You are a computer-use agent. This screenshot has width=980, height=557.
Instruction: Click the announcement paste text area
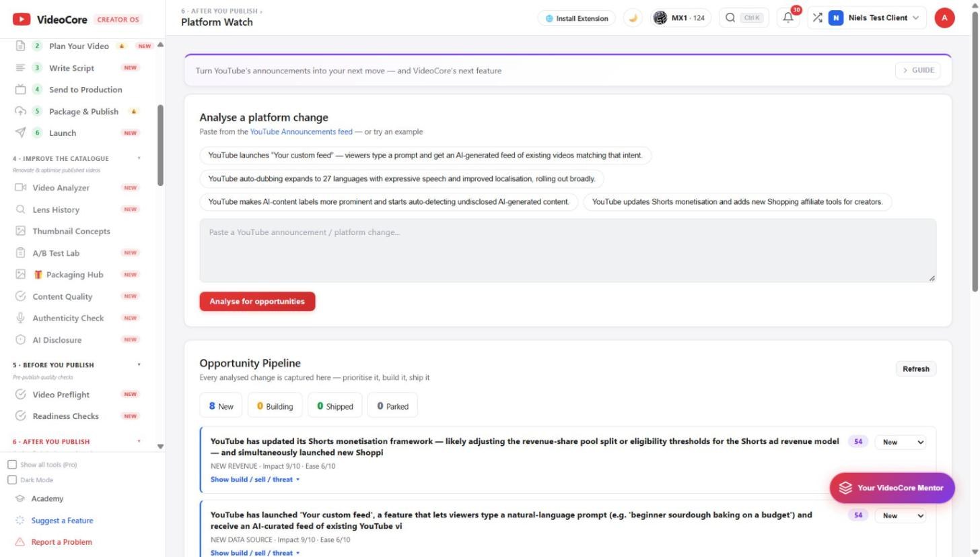point(568,251)
